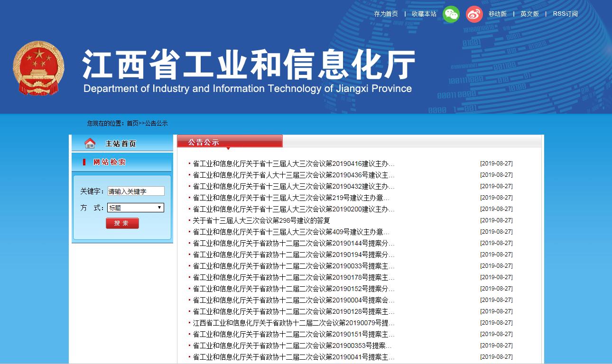Screen dimensions: 612x364
Task: Click the 收藏本站 link
Action: pyautogui.click(x=424, y=14)
